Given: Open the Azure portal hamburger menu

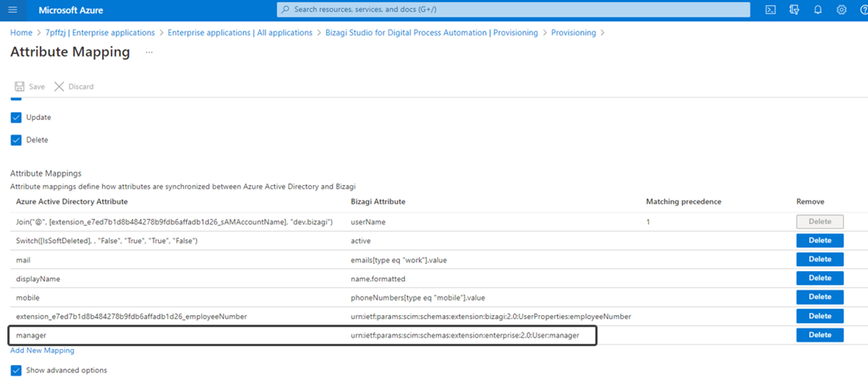Looking at the screenshot, I should point(12,10).
